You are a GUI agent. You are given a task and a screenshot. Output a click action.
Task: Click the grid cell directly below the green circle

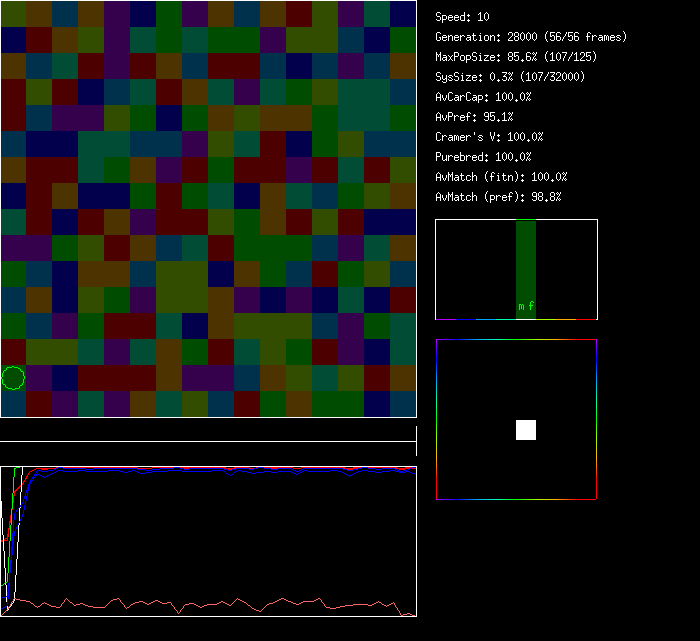[13, 404]
